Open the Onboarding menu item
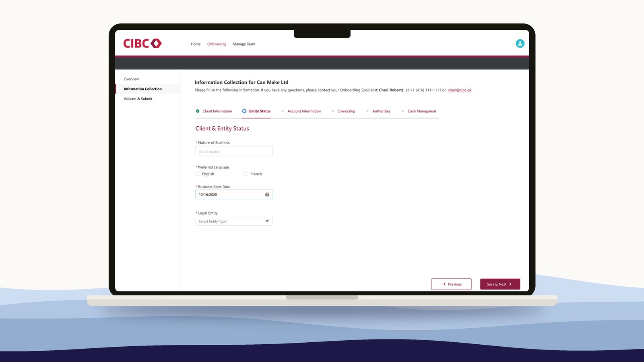The width and height of the screenshot is (644, 362). point(217,44)
